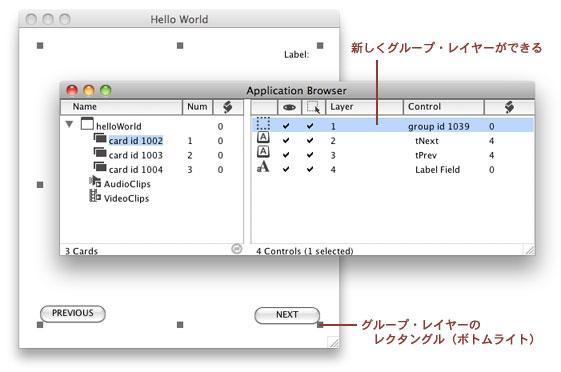The image size is (561, 372).
Task: Click the Label: field in Hello World
Action: [296, 54]
